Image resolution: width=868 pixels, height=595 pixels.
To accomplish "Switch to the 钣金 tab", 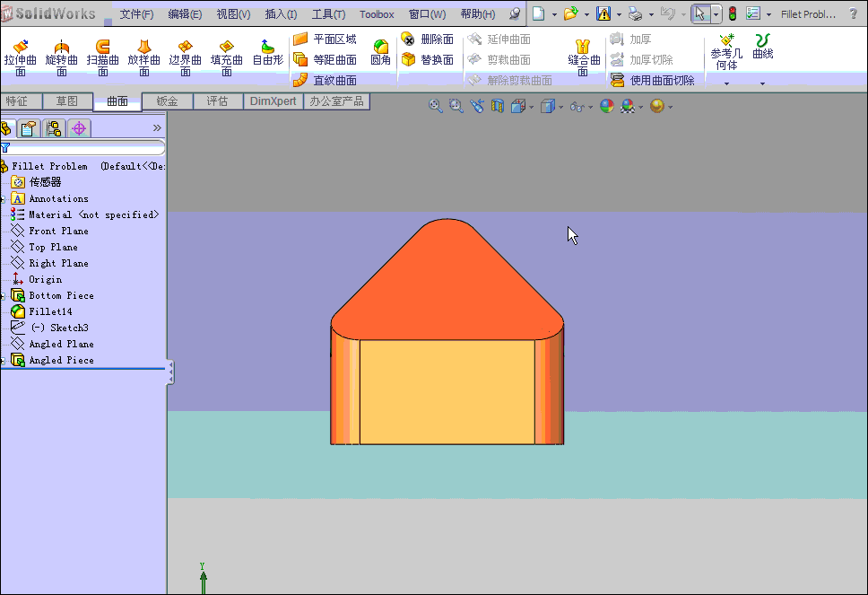I will click(167, 101).
